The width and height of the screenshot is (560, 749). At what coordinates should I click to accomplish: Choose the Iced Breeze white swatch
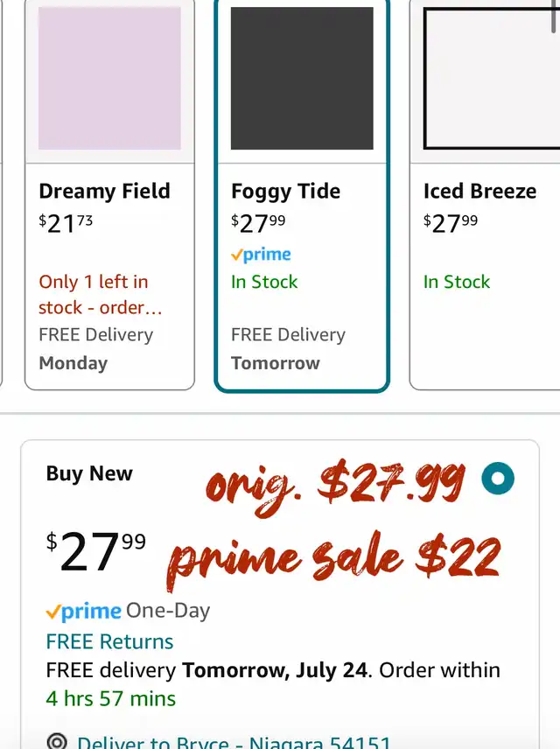tap(492, 79)
